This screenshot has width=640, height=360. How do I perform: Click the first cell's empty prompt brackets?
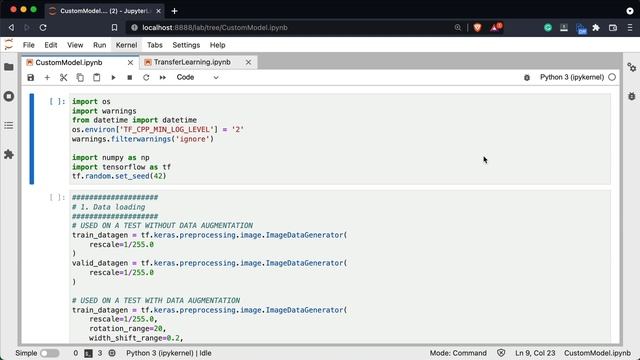tap(57, 101)
